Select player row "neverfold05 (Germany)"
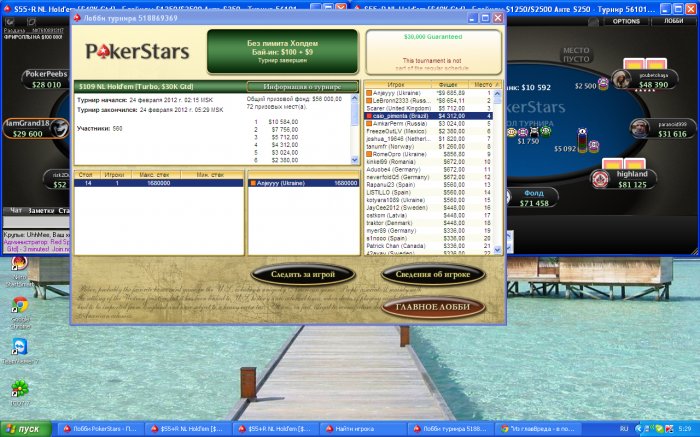Viewport: 700px width, 437px height. click(429, 177)
